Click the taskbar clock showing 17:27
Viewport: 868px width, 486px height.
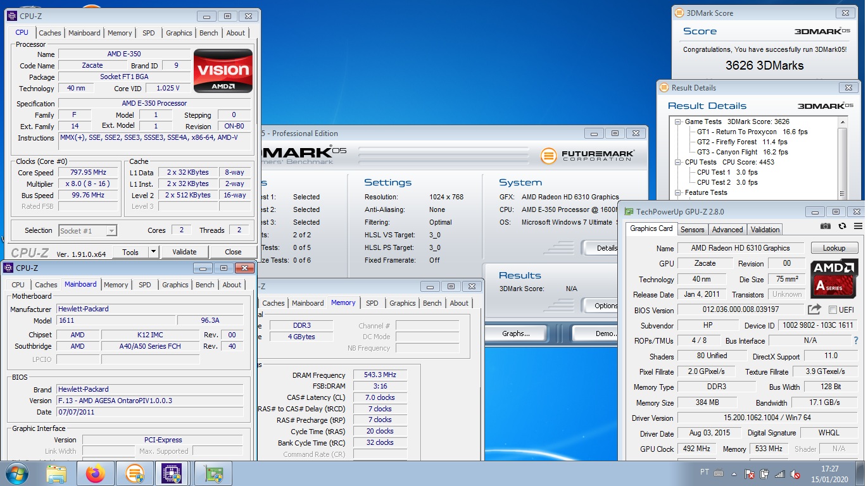[830, 469]
